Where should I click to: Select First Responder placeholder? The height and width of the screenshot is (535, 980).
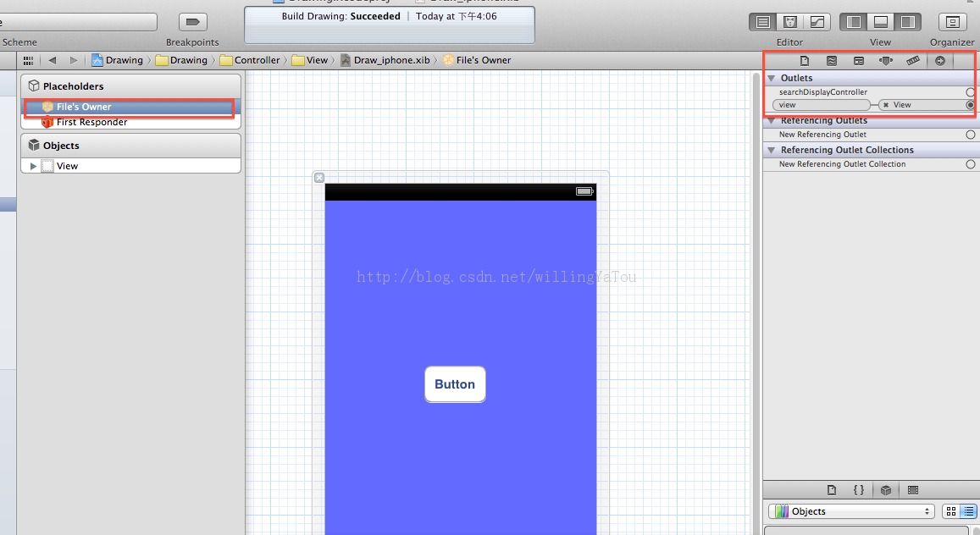point(91,122)
